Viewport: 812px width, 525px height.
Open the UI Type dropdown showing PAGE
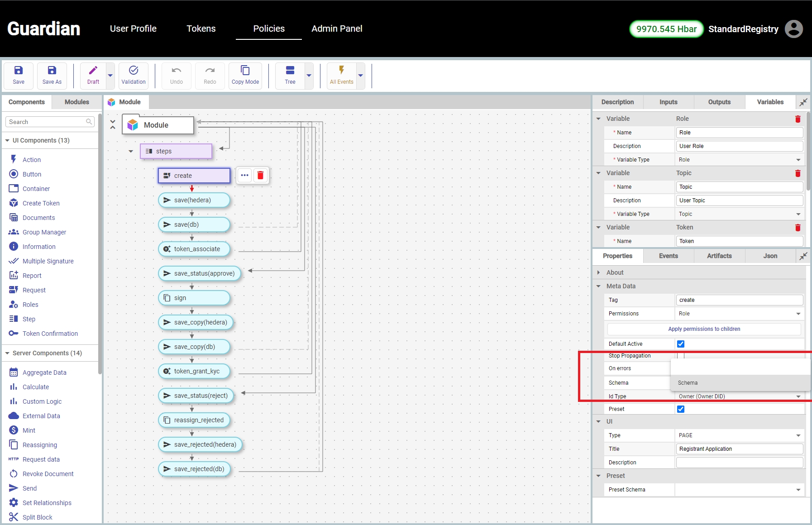pos(739,435)
